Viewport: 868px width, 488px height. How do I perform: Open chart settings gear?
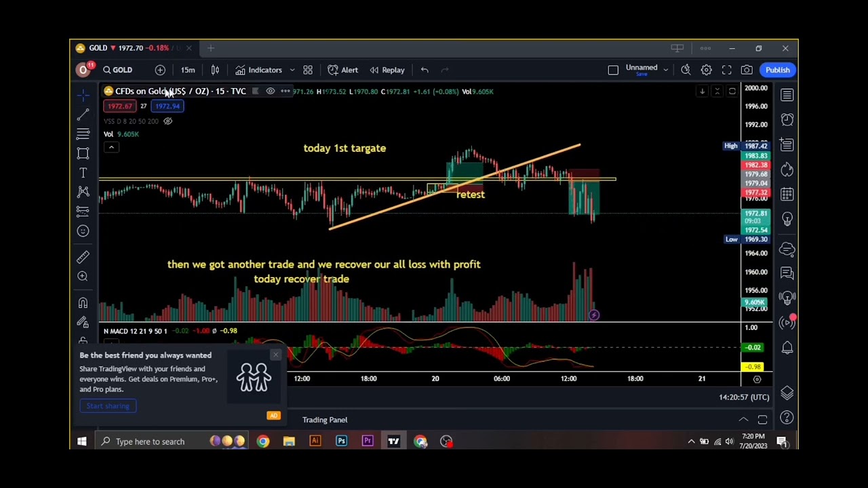(706, 70)
